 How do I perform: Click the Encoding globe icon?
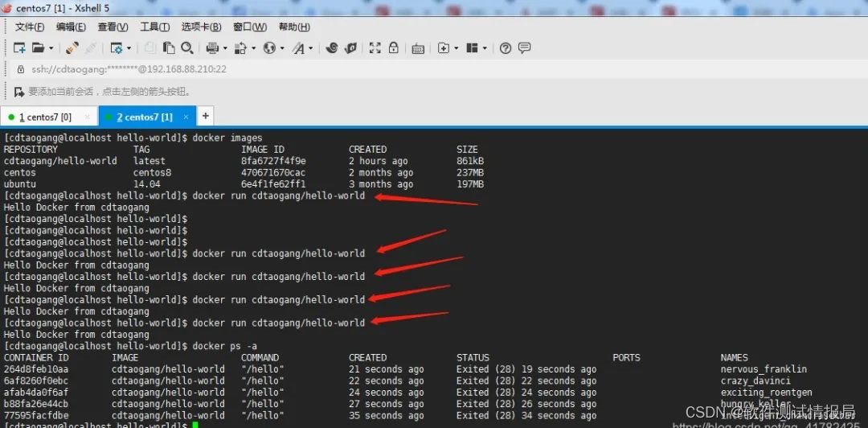pyautogui.click(x=269, y=48)
